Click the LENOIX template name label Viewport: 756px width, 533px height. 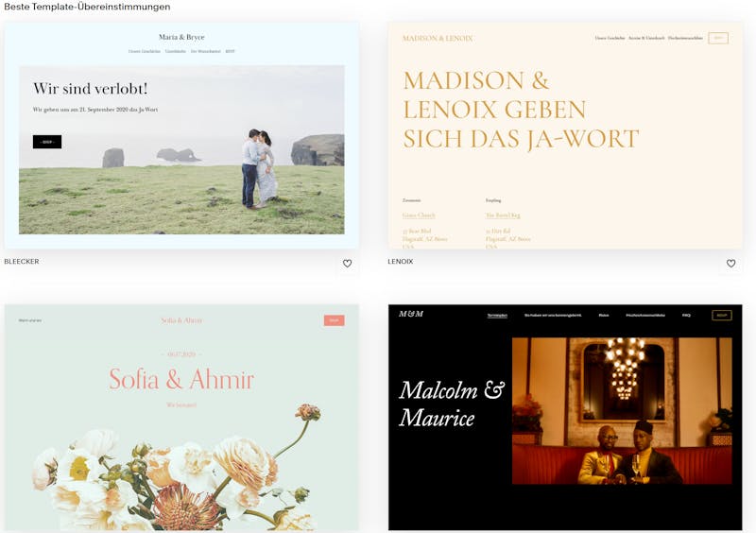pyautogui.click(x=401, y=262)
